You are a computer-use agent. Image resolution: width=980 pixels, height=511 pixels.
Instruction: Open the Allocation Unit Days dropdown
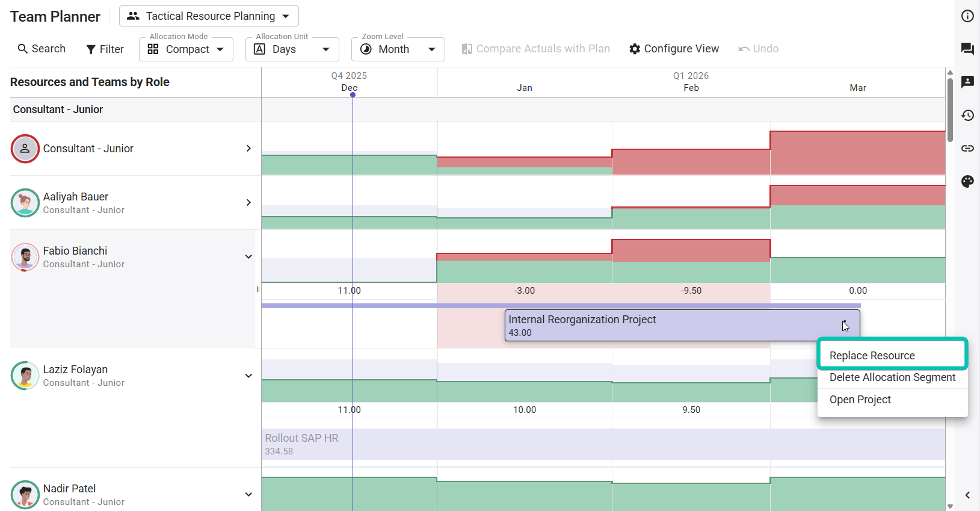pyautogui.click(x=292, y=49)
